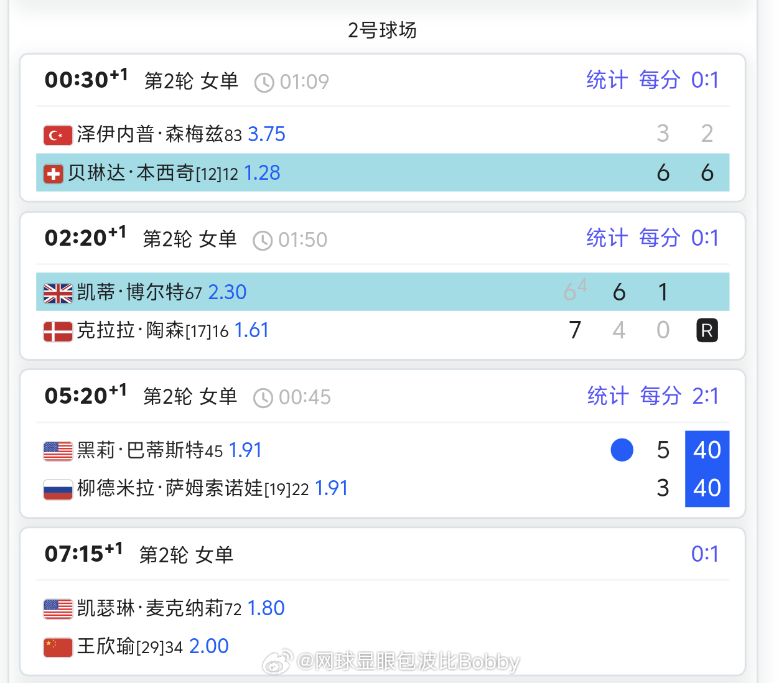Click the clock icon showing 01:50 duration
Image resolution: width=784 pixels, height=683 pixels.
tap(261, 239)
